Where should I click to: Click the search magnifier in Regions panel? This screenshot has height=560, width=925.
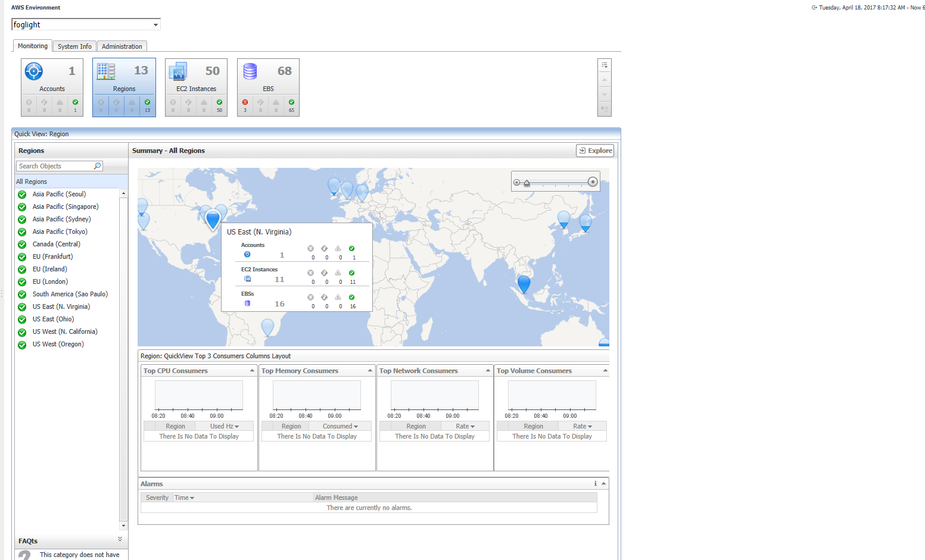coord(97,166)
